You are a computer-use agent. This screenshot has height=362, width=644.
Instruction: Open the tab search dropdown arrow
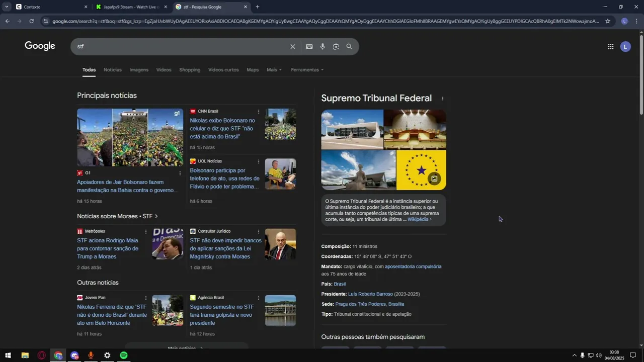click(x=7, y=7)
